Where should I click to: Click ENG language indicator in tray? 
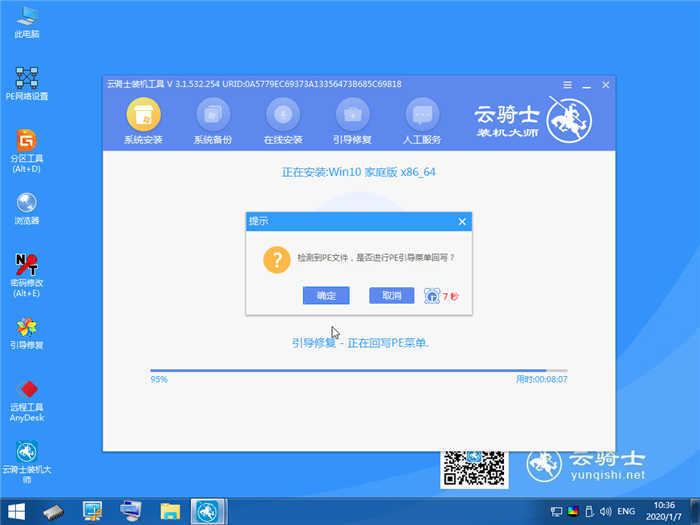point(627,512)
